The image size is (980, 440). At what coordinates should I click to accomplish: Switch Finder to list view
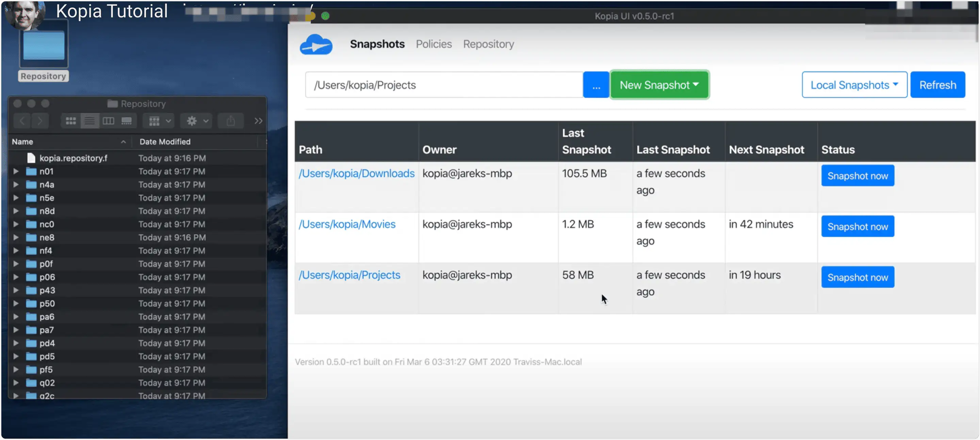(90, 121)
